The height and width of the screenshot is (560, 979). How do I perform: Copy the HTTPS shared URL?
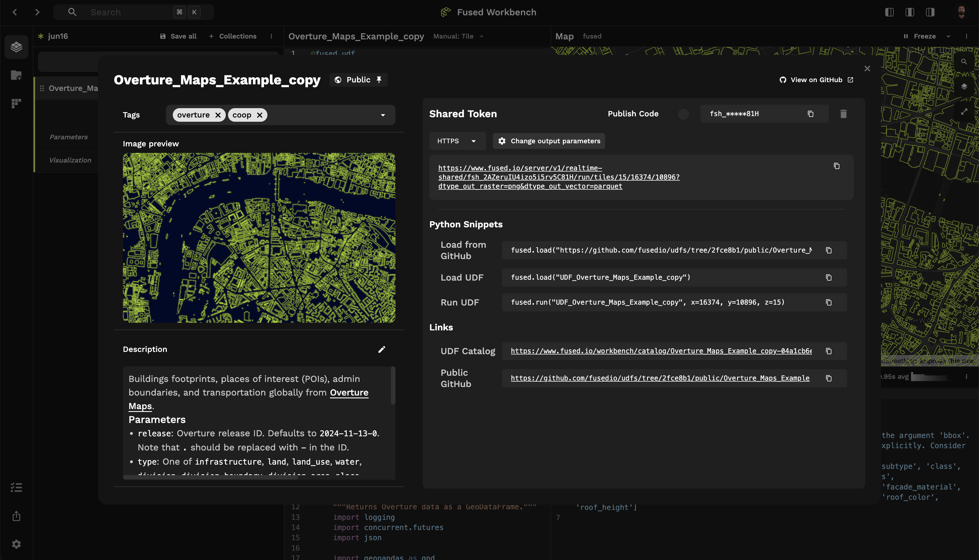click(837, 166)
